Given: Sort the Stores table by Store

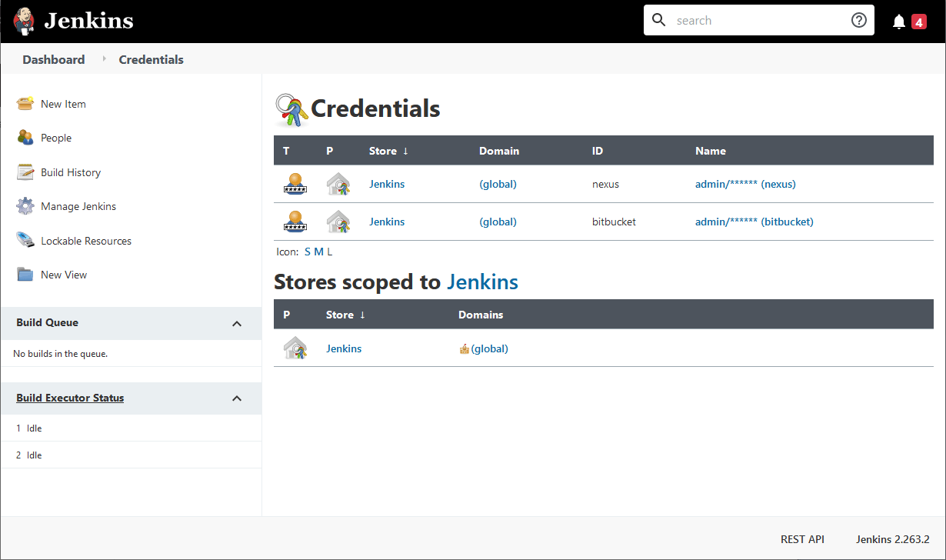Looking at the screenshot, I should (345, 315).
